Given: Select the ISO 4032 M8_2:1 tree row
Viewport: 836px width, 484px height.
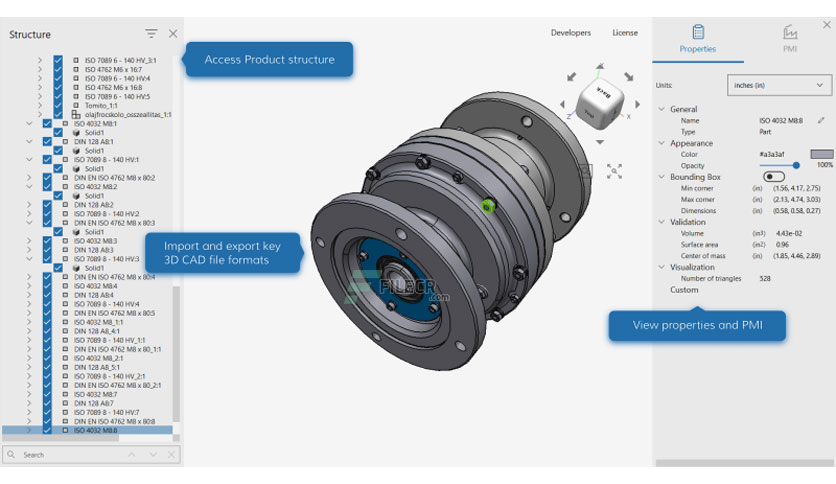Looking at the screenshot, I should tap(99, 358).
